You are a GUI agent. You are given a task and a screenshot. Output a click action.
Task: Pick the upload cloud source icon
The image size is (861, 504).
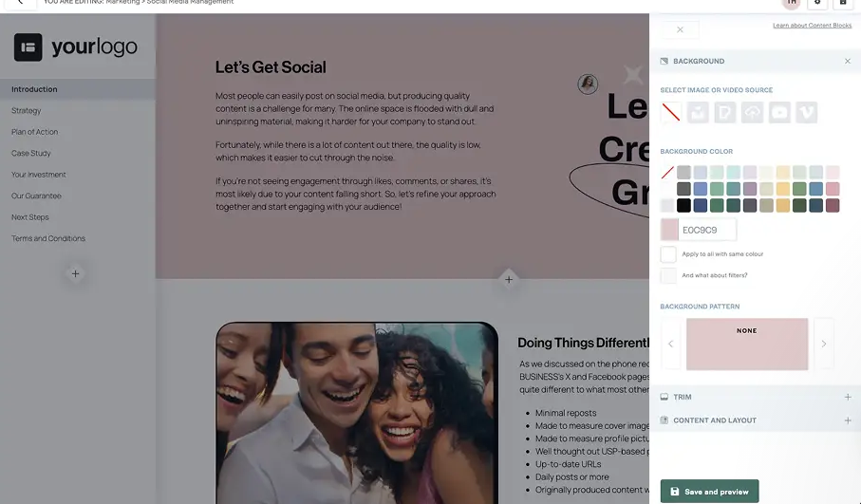click(x=752, y=112)
